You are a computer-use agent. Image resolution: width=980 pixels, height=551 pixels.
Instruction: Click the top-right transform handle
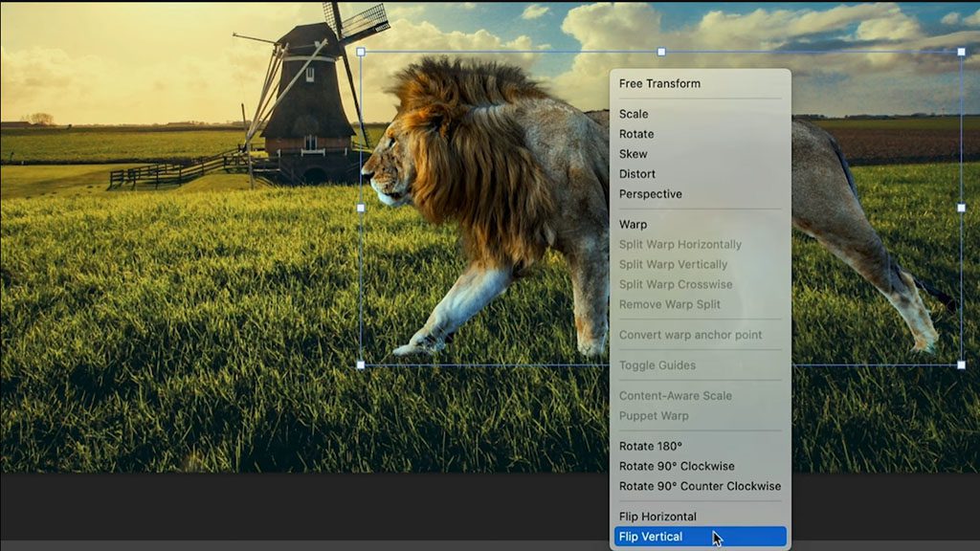tap(961, 52)
